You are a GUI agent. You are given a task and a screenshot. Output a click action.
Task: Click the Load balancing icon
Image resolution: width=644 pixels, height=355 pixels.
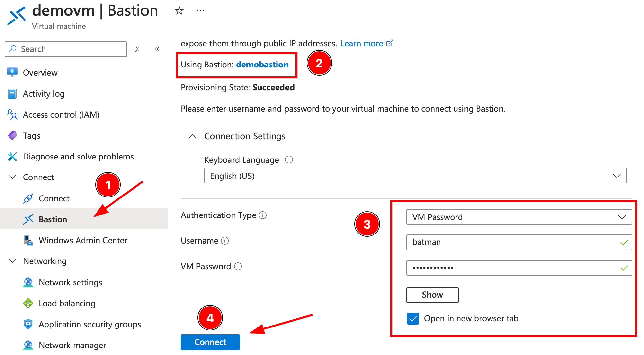click(x=28, y=303)
